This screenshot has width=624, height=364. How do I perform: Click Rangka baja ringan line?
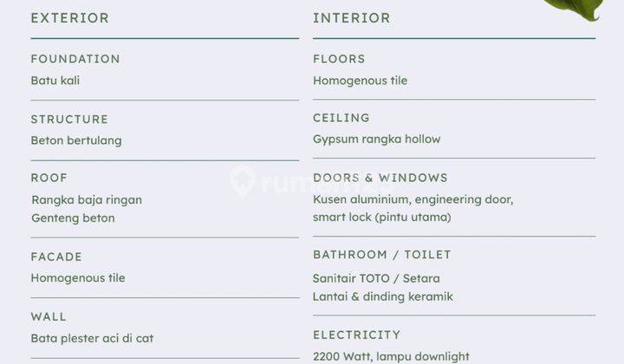pos(87,199)
